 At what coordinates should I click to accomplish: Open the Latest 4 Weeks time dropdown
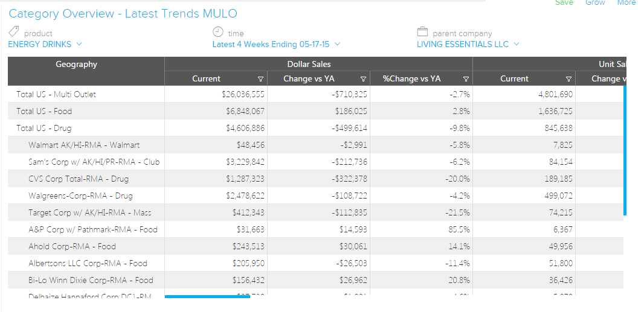coord(337,44)
